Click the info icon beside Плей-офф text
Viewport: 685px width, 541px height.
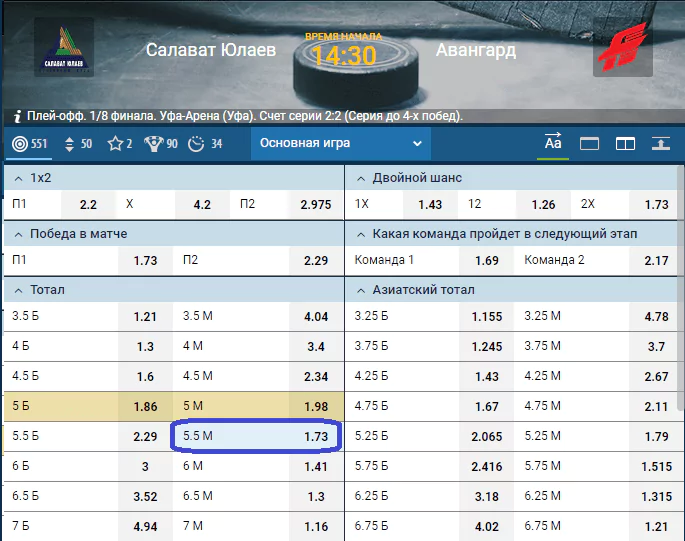coord(17,116)
